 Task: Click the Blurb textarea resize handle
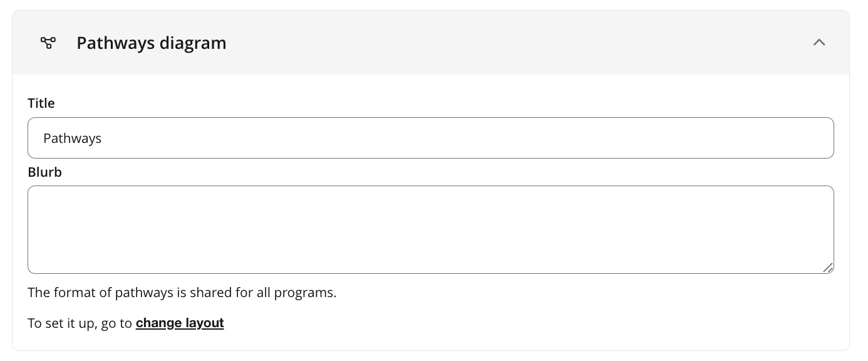828,268
